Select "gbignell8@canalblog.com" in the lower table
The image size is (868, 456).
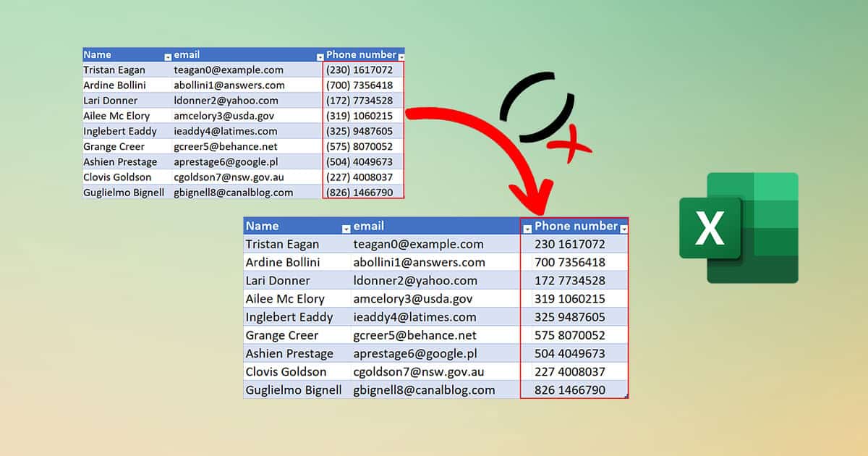[424, 390]
